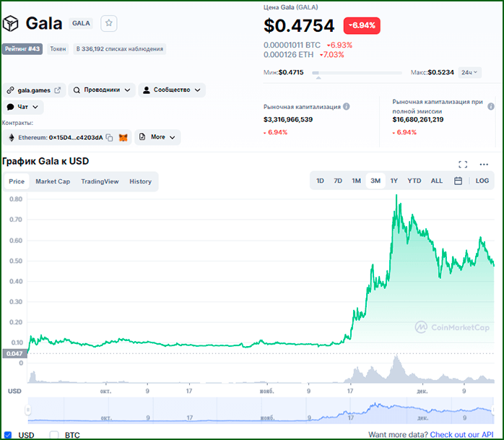The image size is (504, 440).
Task: Click the tallest volume bar spike below the chart
Action: coord(396,368)
